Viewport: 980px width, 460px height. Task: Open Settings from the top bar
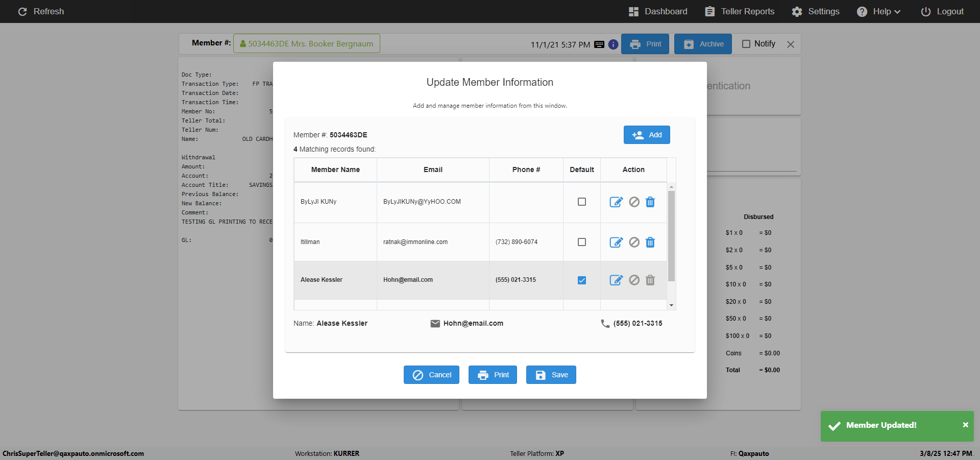tap(816, 11)
